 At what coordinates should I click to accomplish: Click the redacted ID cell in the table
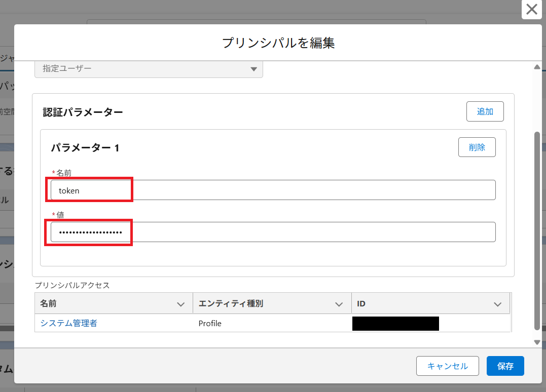(x=395, y=323)
